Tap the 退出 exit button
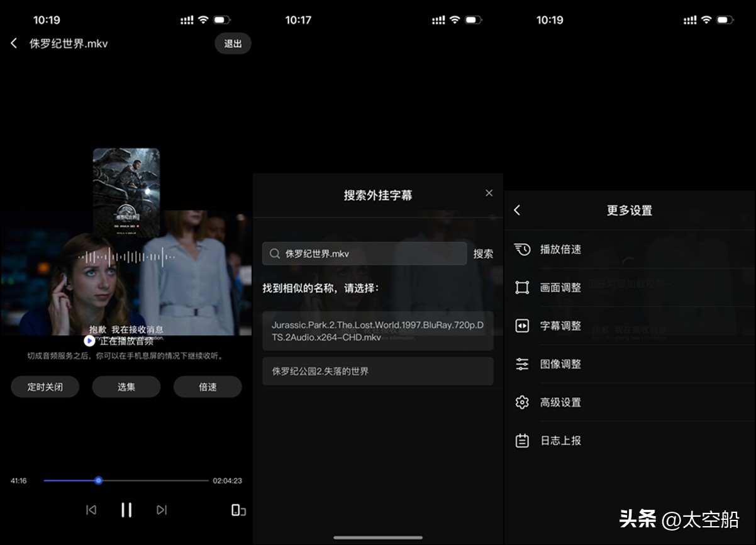The width and height of the screenshot is (756, 545). pos(233,43)
